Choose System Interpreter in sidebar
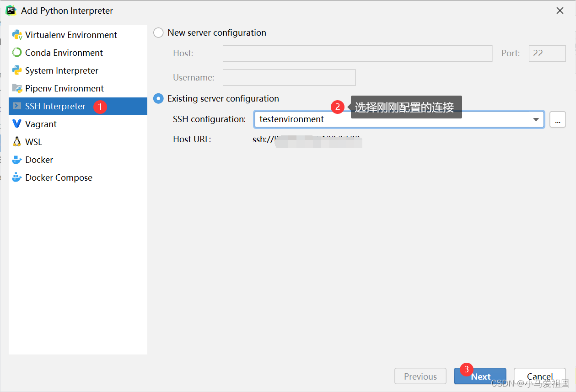 (x=78, y=70)
